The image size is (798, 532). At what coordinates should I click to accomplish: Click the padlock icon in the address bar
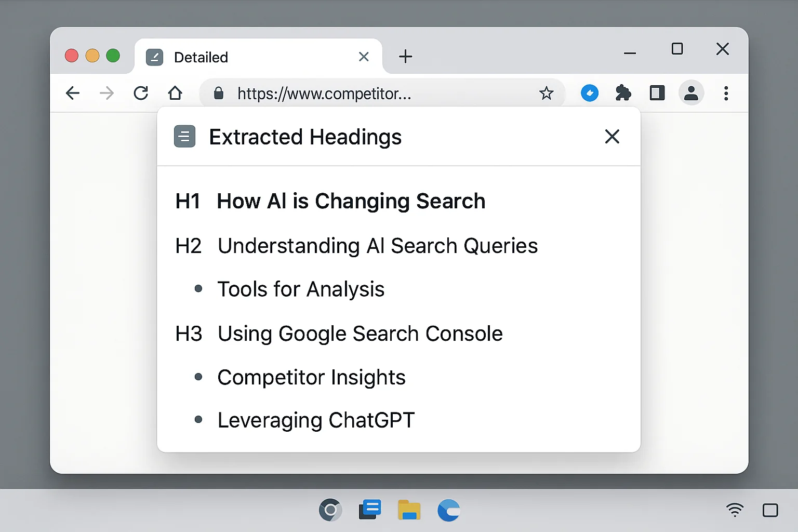[x=218, y=93]
